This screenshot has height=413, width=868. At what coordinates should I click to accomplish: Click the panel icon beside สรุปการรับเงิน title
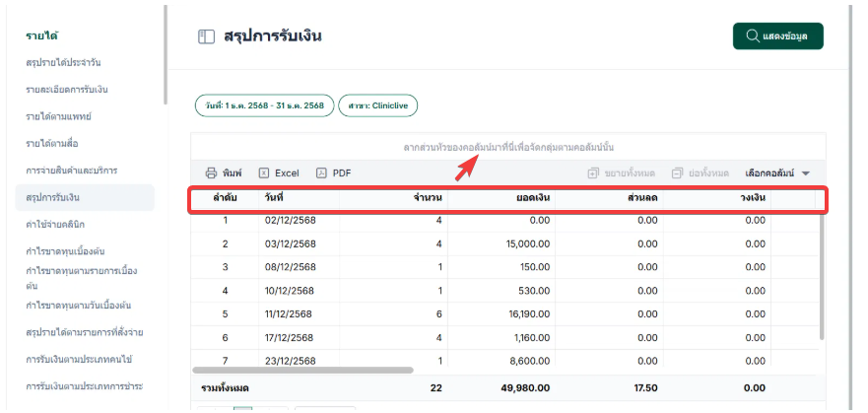pyautogui.click(x=206, y=36)
